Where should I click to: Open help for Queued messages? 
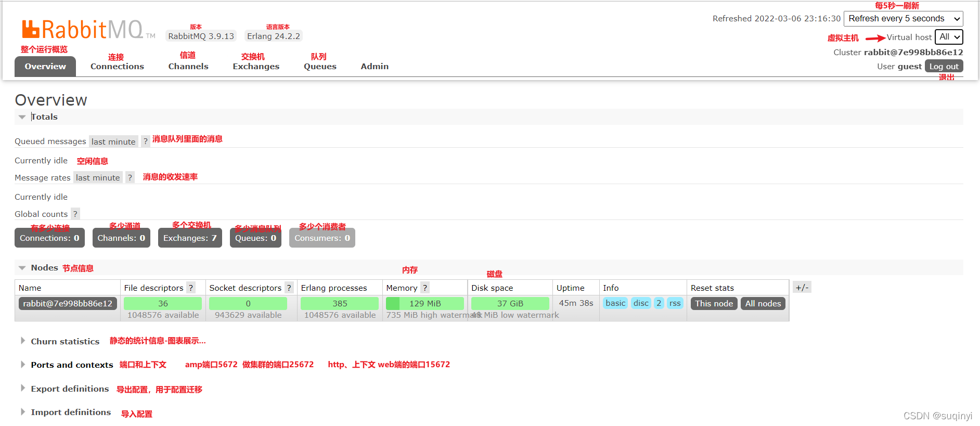[x=146, y=141]
